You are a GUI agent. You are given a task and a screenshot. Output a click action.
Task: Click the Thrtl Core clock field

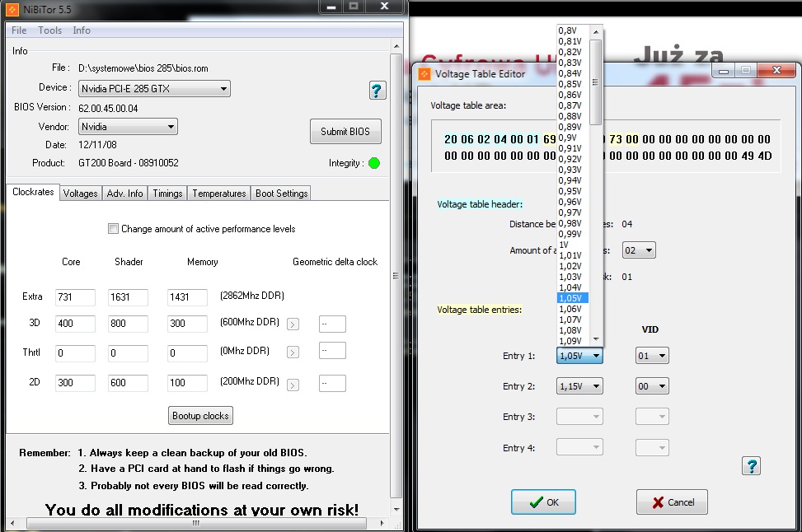[x=75, y=352]
